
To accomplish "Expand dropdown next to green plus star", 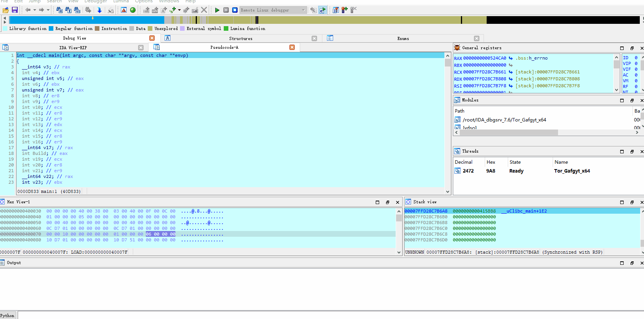I will [179, 10].
